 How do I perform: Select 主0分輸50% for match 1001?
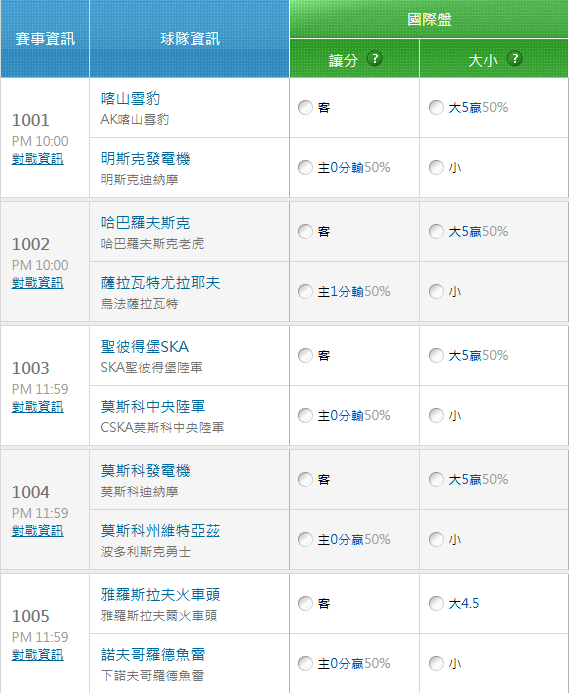pos(305,168)
